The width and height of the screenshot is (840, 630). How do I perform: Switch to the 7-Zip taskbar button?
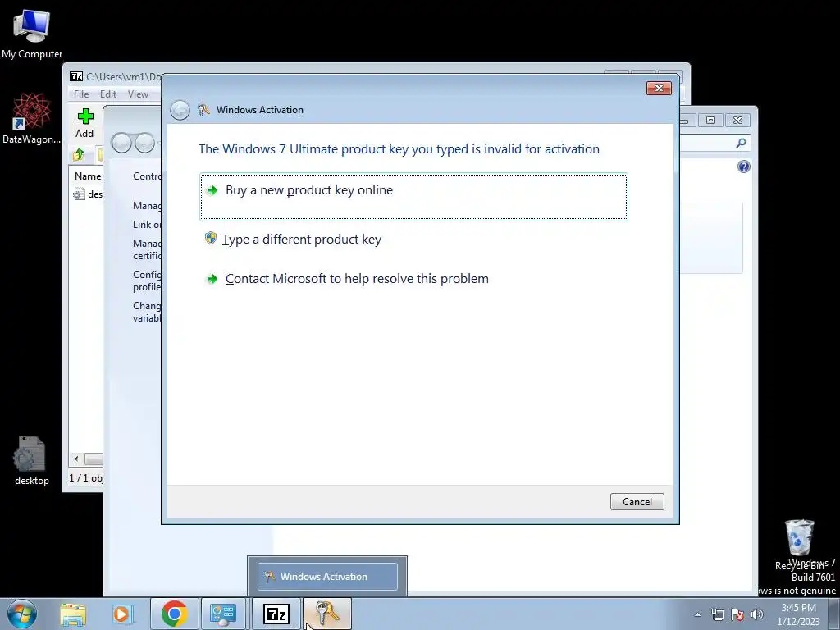[x=276, y=614]
